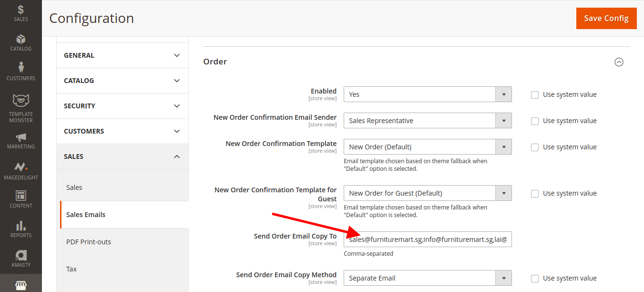The image size is (644, 292).
Task: Open the Sales menu icon in sidebar
Action: (20, 13)
